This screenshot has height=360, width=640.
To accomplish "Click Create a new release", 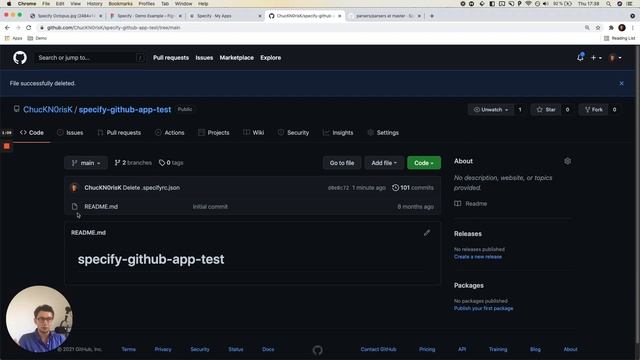I will (x=478, y=257).
